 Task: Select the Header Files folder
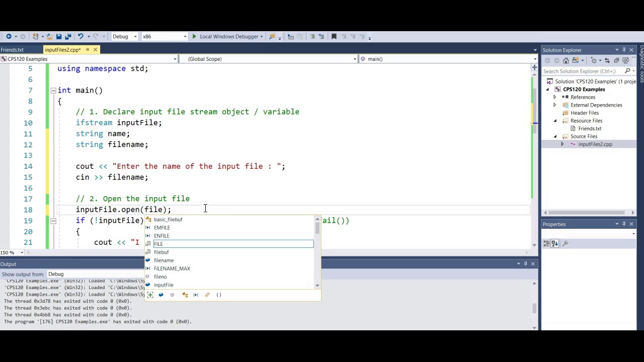(584, 113)
